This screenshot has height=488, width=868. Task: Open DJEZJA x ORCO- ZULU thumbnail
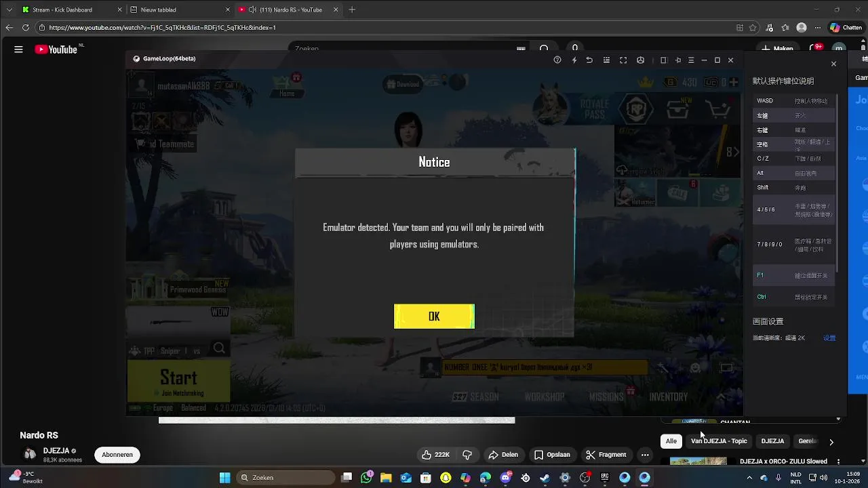pos(698,462)
